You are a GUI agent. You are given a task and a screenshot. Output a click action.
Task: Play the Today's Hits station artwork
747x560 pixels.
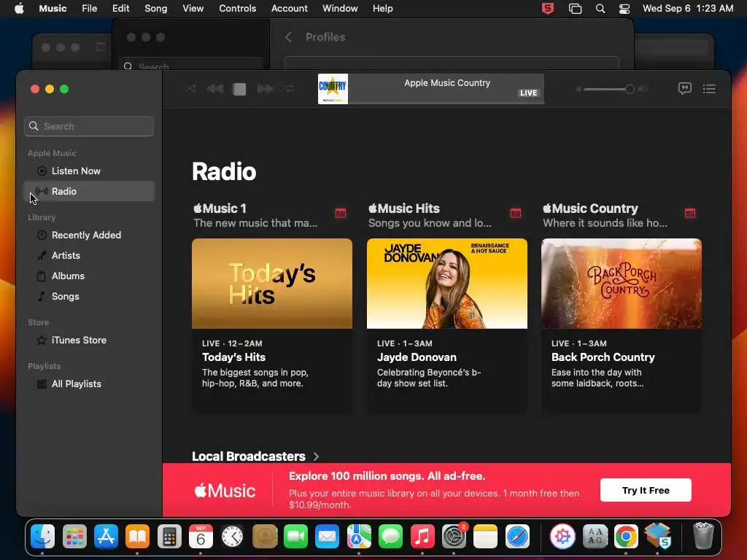point(272,284)
